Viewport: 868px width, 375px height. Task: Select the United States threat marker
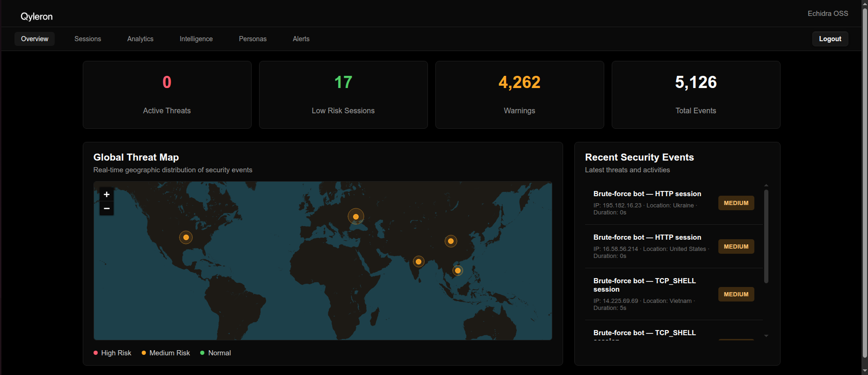point(186,237)
